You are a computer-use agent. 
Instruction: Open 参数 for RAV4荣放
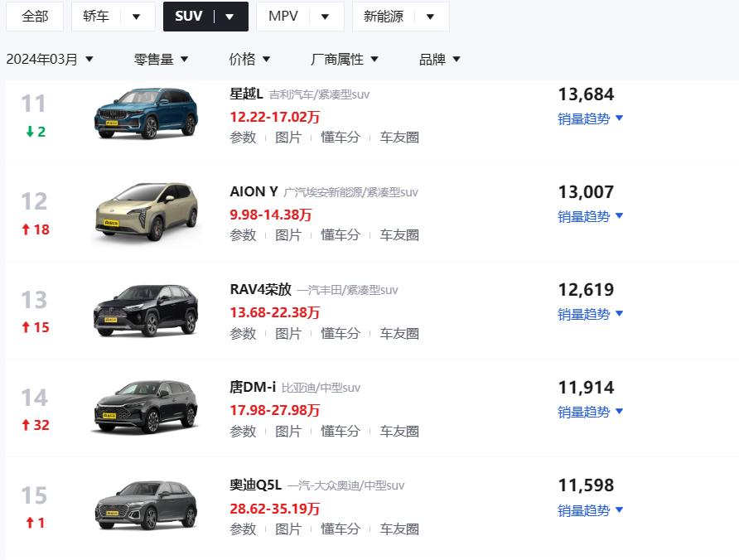click(x=244, y=334)
